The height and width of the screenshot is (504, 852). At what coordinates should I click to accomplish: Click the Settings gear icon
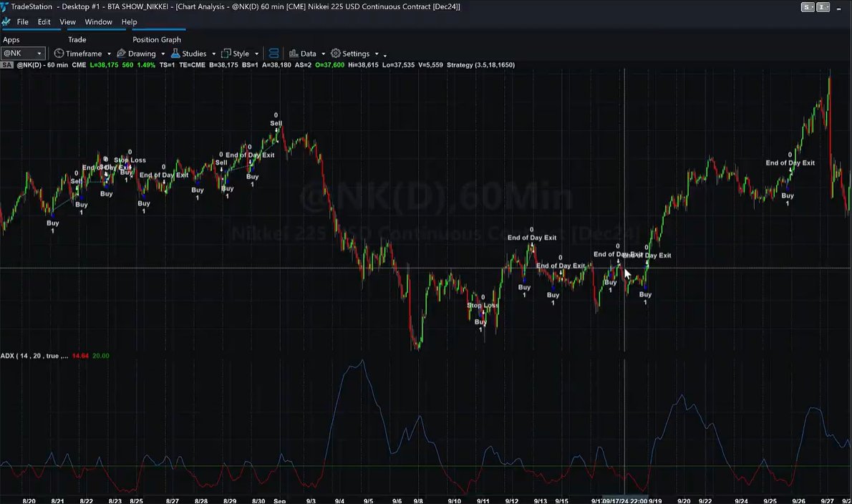point(336,53)
